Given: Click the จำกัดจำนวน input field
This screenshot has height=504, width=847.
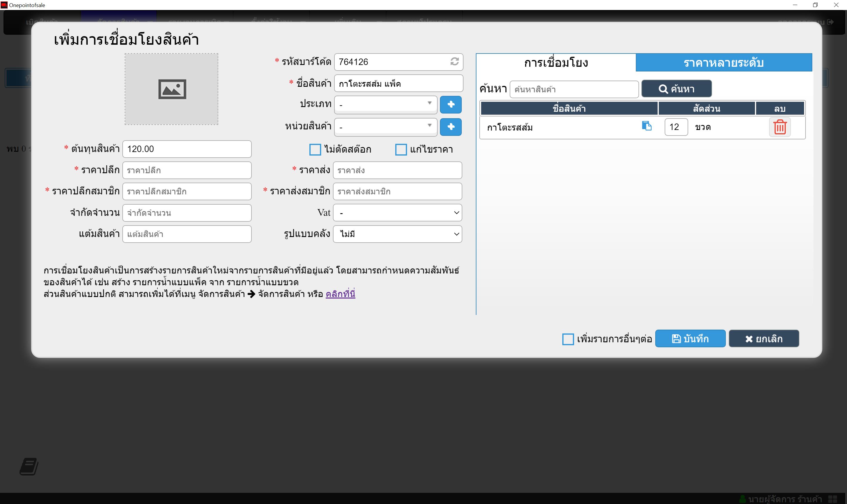Looking at the screenshot, I should (x=187, y=213).
